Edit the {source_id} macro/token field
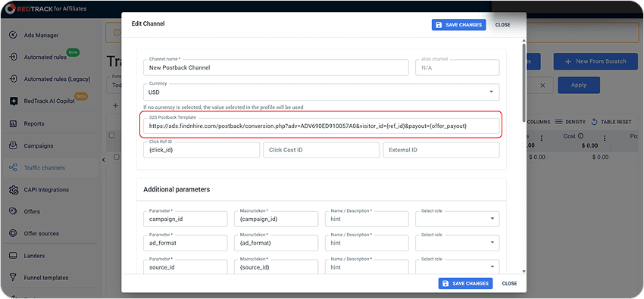Image resolution: width=644 pixels, height=299 pixels. [276, 266]
